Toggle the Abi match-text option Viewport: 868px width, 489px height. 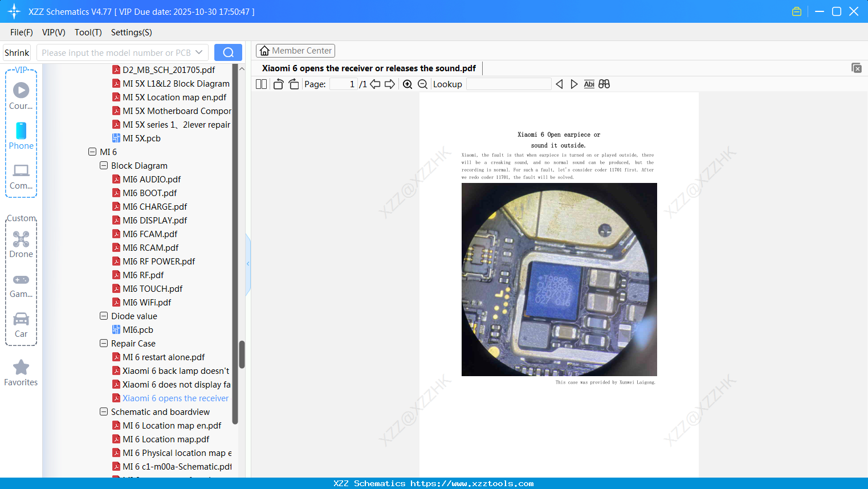589,84
